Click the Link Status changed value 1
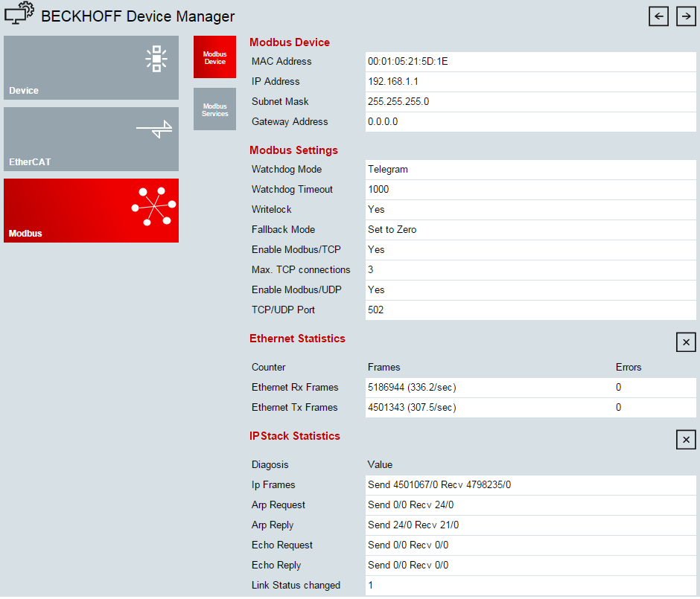 [371, 585]
